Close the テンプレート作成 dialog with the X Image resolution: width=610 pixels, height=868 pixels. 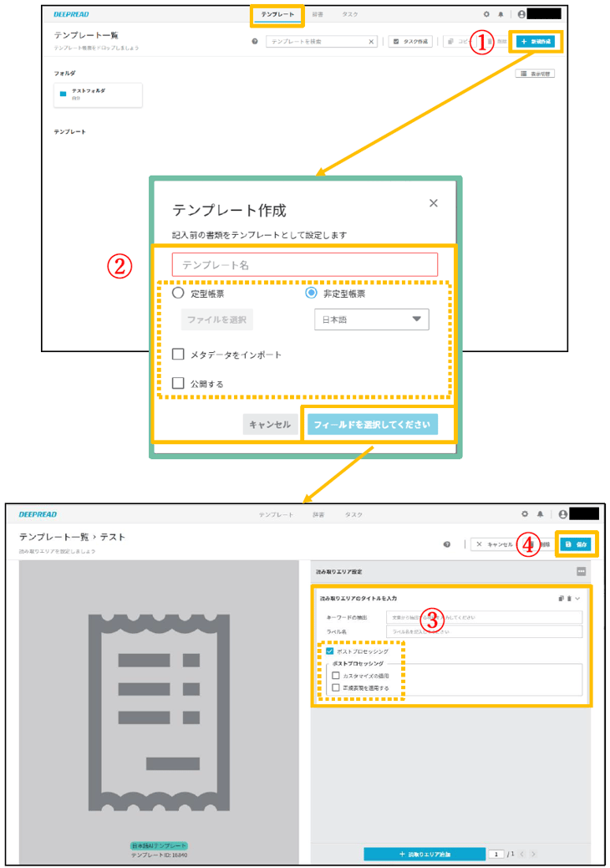coord(433,203)
